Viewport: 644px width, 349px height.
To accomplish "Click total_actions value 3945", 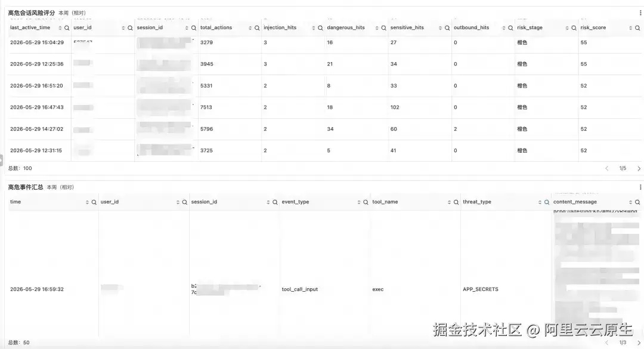I will (x=206, y=64).
